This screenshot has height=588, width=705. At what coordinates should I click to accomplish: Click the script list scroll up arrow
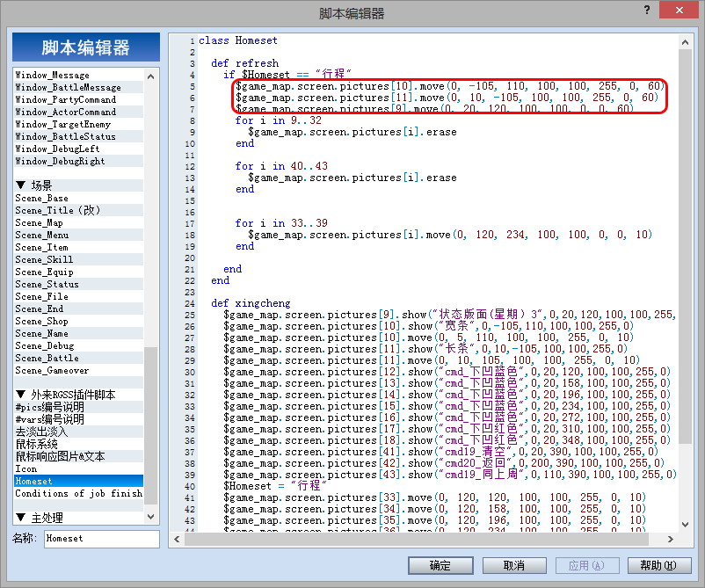(x=150, y=76)
